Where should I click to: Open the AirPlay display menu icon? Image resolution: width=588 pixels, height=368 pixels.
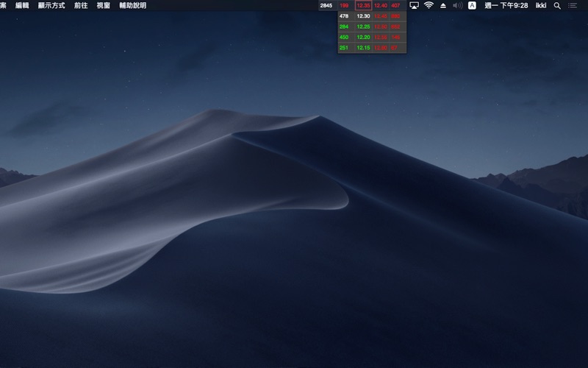click(414, 6)
